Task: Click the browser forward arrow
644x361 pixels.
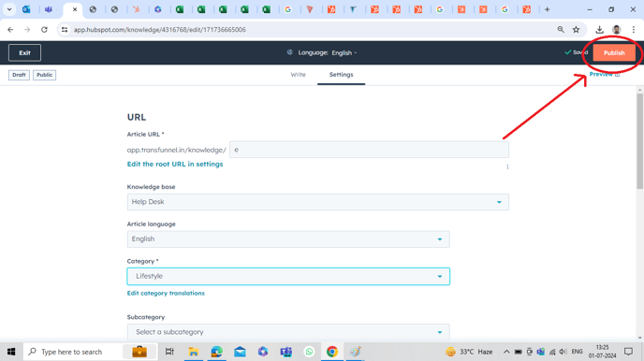Action: tap(27, 30)
